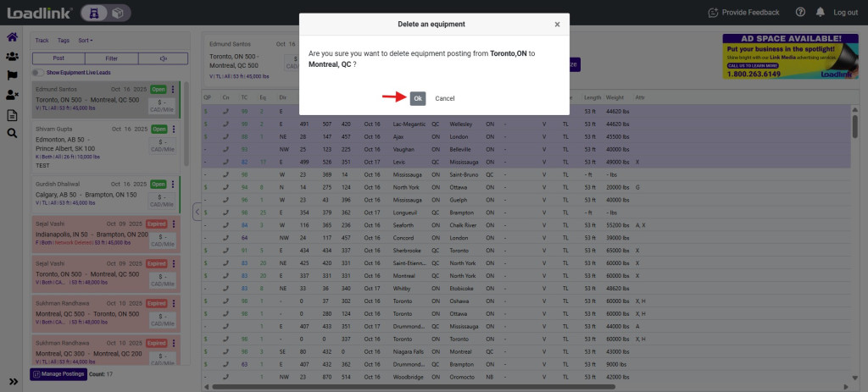Toggle Show Equipment Live Leads switch
The height and width of the screenshot is (392, 868).
(38, 73)
